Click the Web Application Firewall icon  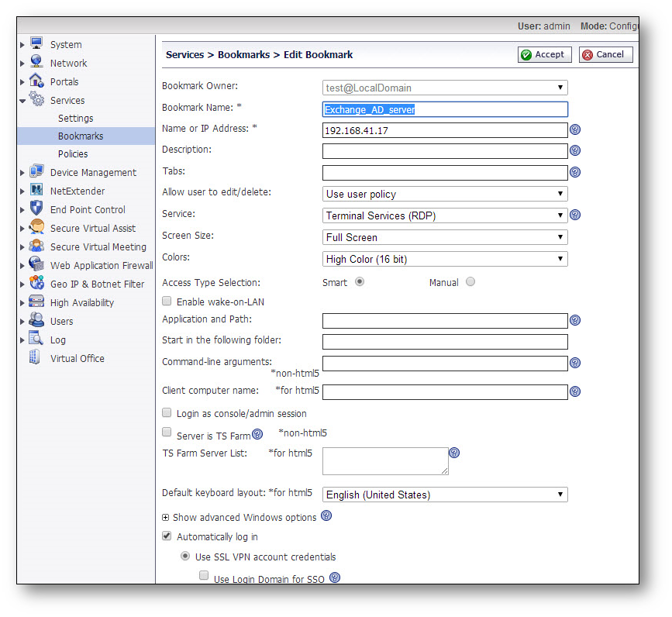pos(36,265)
